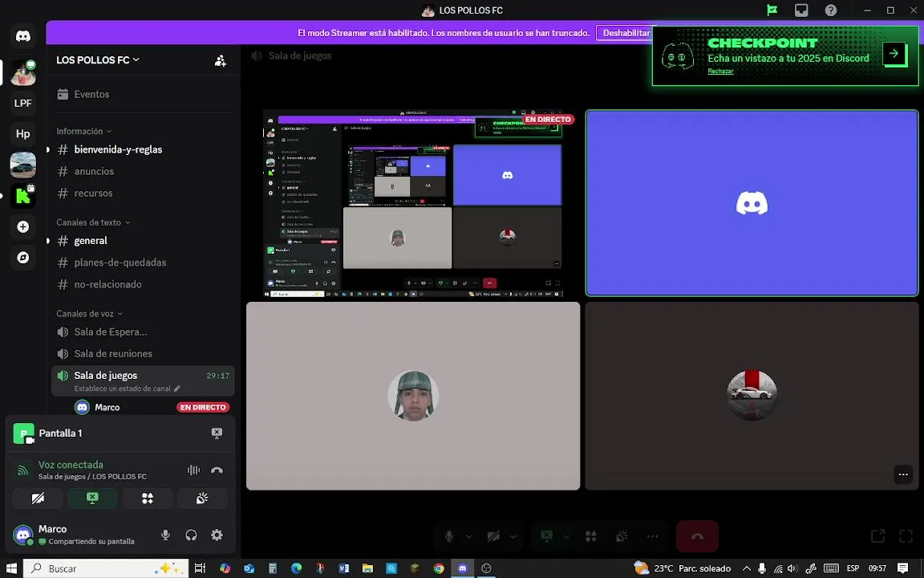This screenshot has width=924, height=578.
Task: Click the Voz conectada connection status
Action: tap(71, 465)
